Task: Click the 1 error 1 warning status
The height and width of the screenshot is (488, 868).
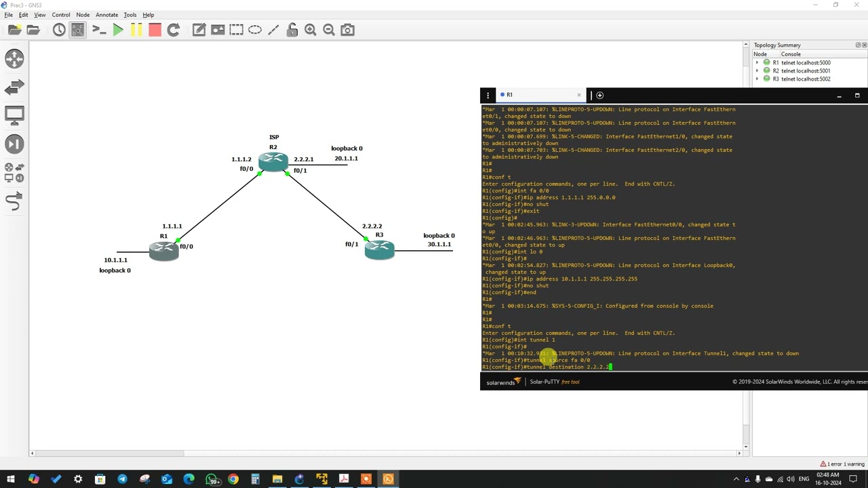Action: point(842,464)
